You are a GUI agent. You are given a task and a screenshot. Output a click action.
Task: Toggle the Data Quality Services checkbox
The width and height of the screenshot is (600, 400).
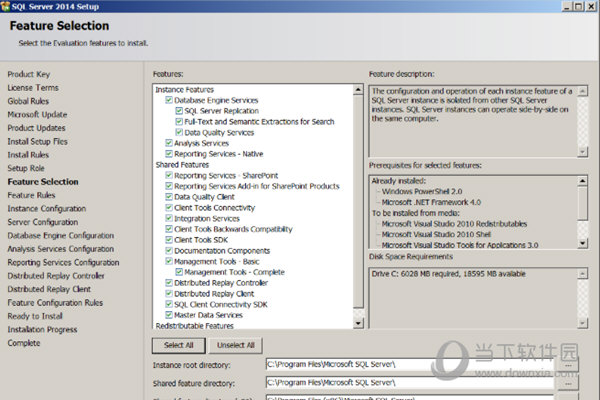179,132
